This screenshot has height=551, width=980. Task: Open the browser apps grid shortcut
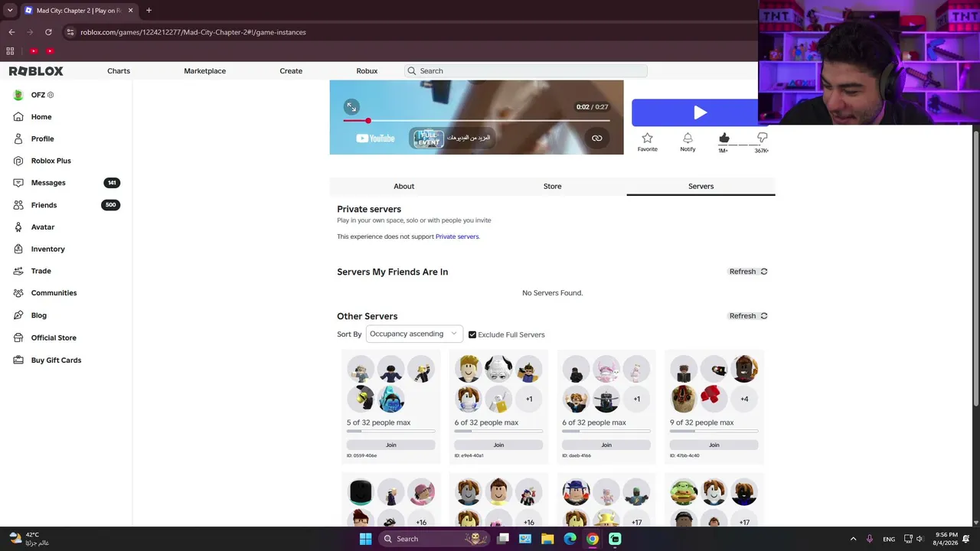[10, 51]
